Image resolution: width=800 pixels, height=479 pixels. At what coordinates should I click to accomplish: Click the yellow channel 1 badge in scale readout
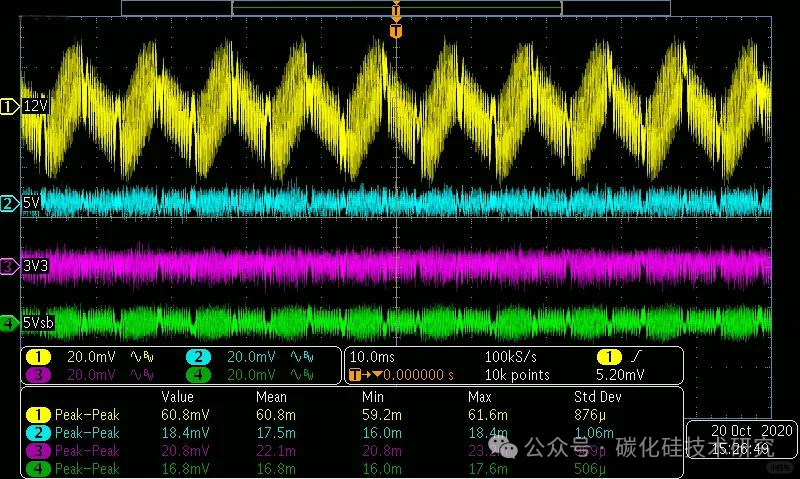[38, 358]
